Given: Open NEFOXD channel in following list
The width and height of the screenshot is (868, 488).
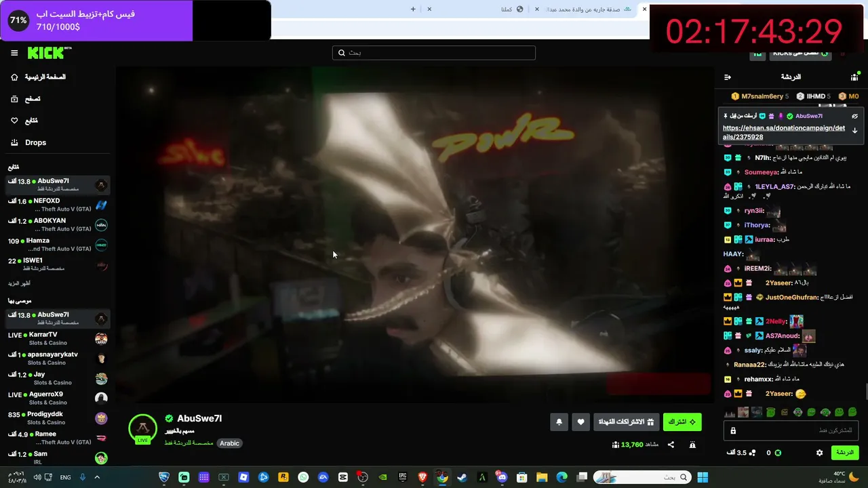Looking at the screenshot, I should tap(58, 205).
